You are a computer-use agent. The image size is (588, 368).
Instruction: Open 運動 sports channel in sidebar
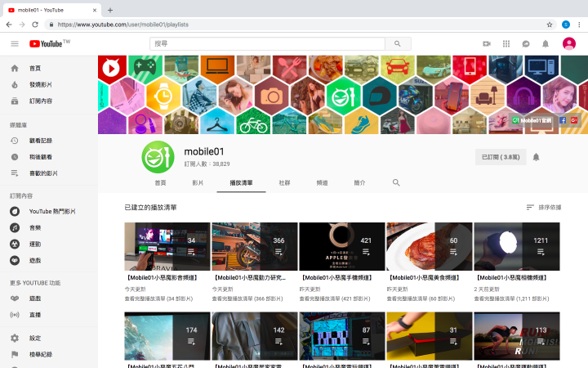click(x=49, y=244)
